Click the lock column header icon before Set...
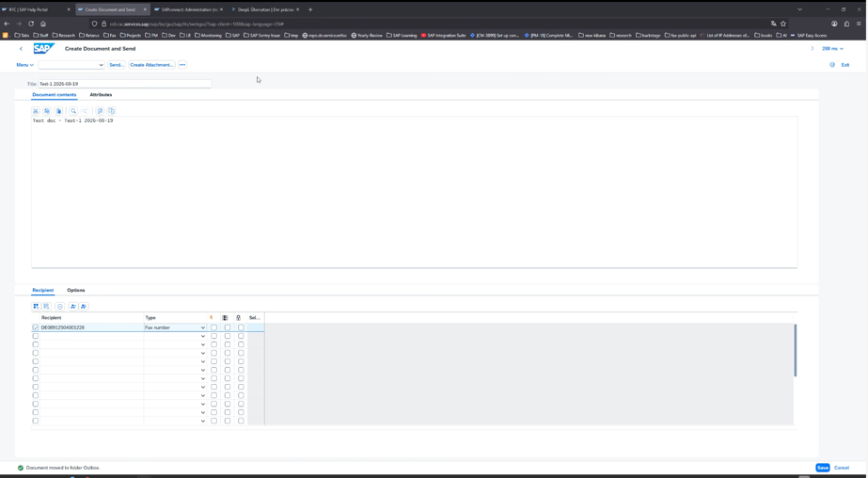 coord(239,317)
